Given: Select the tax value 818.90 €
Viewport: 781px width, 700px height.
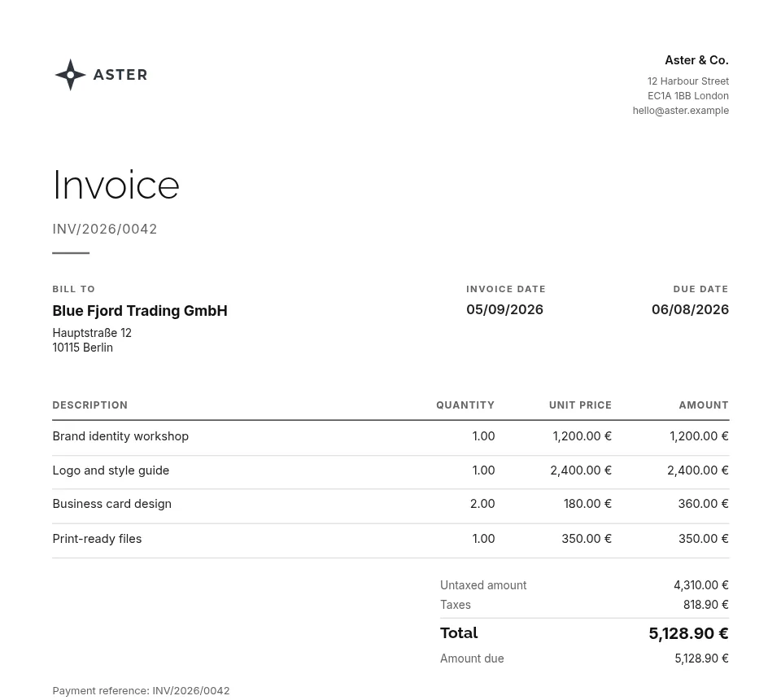Looking at the screenshot, I should click(706, 605).
